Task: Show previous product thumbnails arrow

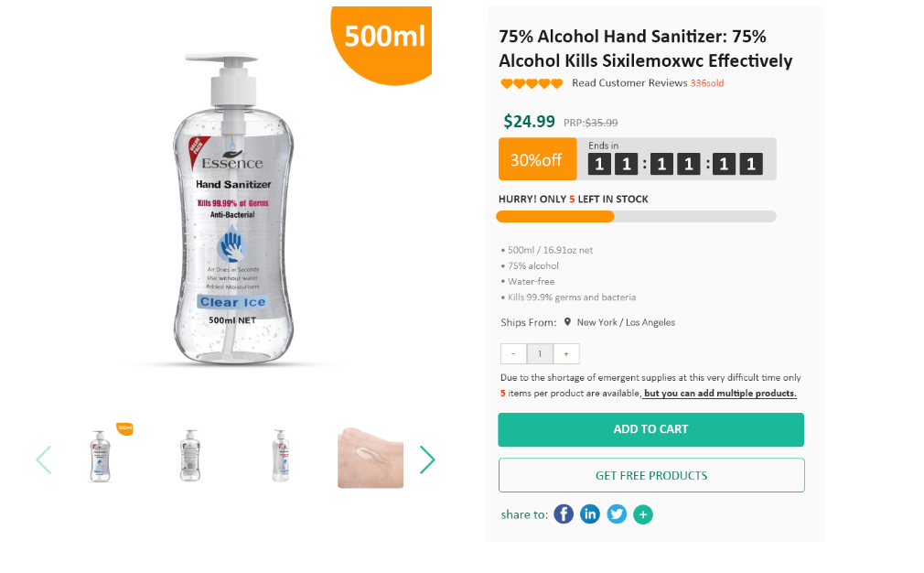Action: 43,459
